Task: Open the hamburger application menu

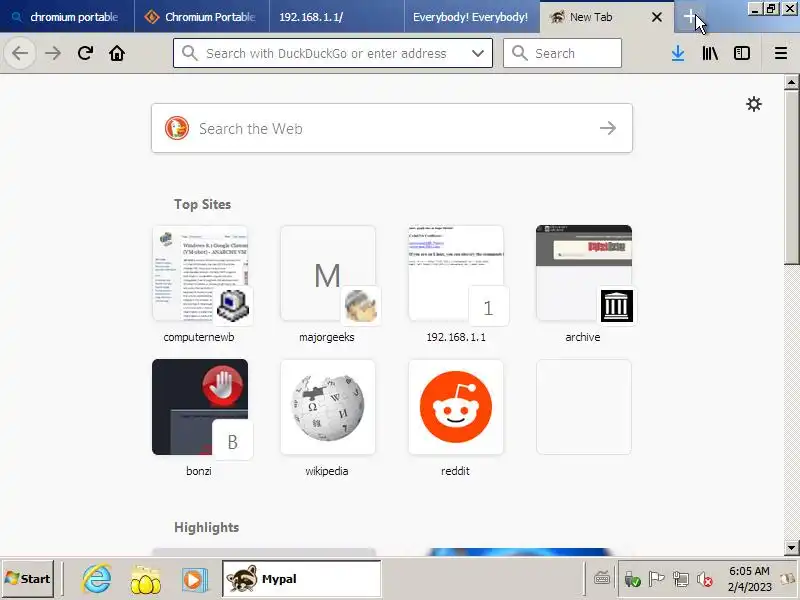Action: (x=781, y=53)
